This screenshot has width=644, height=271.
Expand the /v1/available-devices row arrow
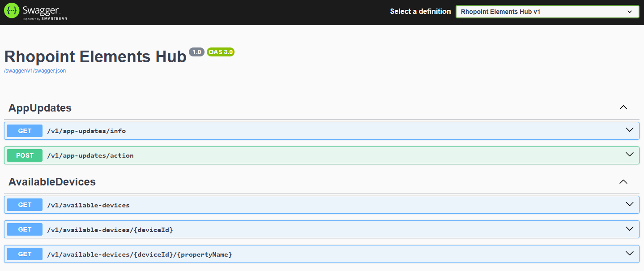[630, 204]
